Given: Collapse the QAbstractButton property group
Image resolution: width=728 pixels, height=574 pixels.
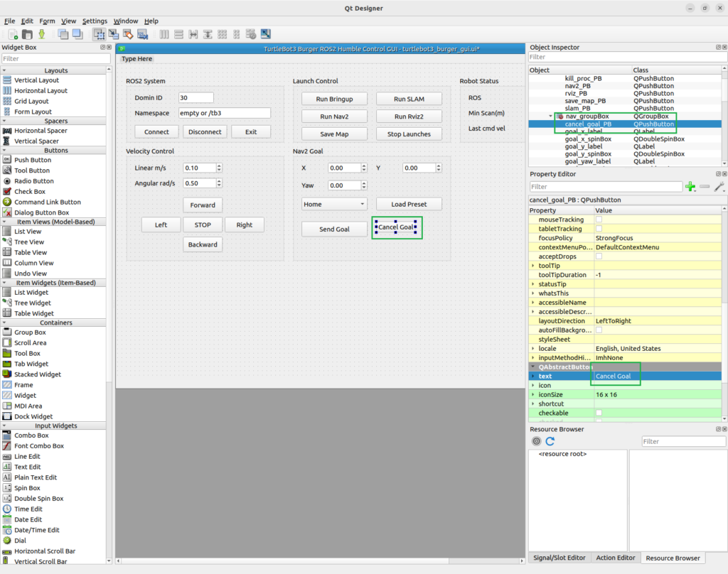Looking at the screenshot, I should [533, 367].
